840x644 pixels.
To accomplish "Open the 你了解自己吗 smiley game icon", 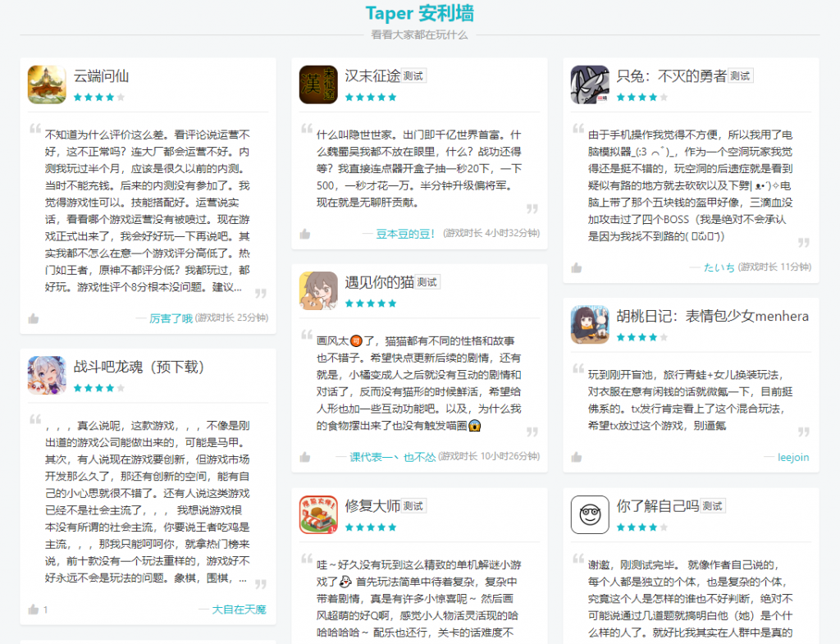I will pos(589,515).
